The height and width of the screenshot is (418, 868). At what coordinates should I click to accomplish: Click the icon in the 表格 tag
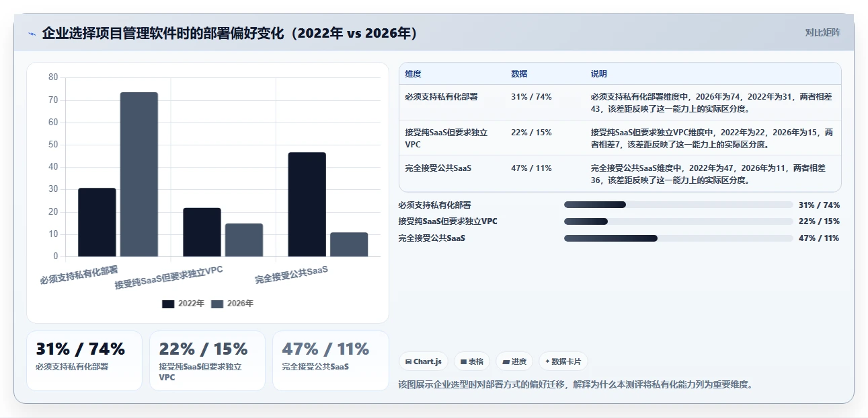click(x=463, y=362)
